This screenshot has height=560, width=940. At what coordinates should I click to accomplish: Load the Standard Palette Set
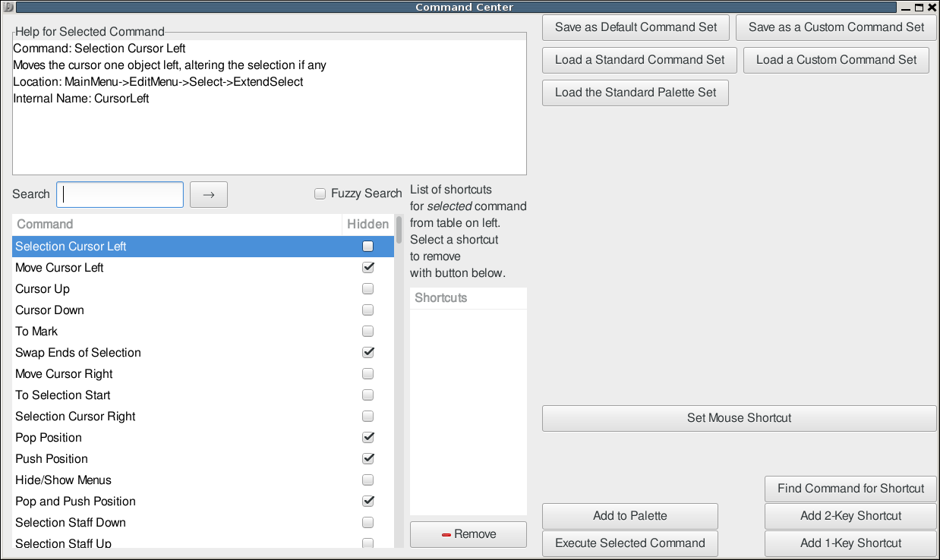click(636, 93)
